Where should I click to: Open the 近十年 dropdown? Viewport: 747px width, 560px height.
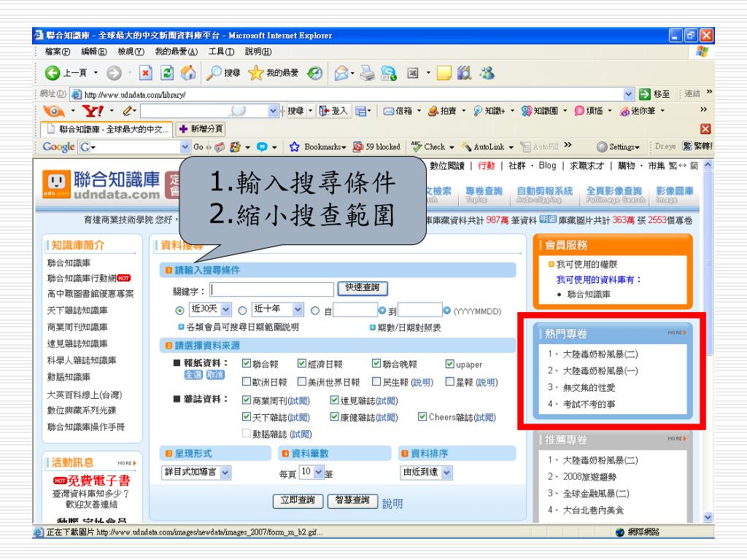pyautogui.click(x=298, y=309)
